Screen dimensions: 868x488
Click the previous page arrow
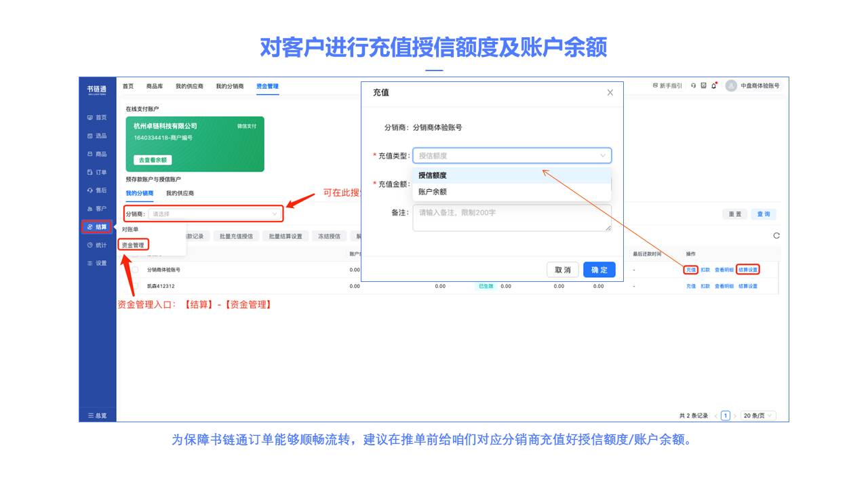(x=715, y=415)
